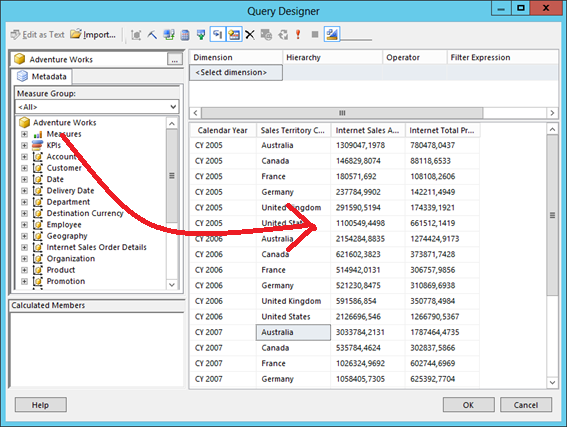Expand the Date dimension node
567x427 pixels.
click(24, 179)
